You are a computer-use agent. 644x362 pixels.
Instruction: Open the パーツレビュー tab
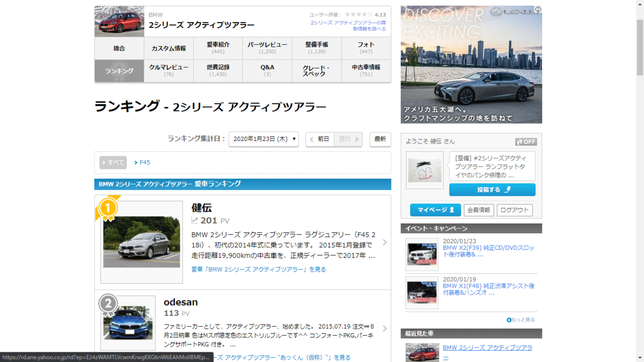(267, 48)
